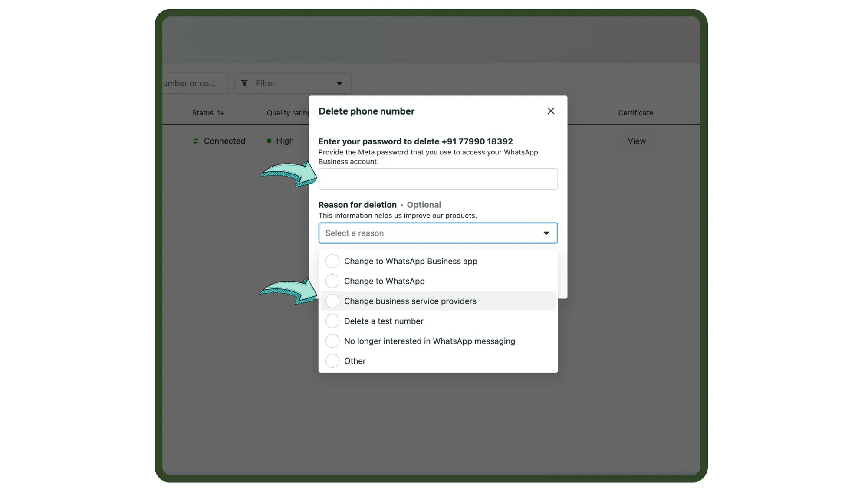
Task: Expand the Filter dropdown
Action: pyautogui.click(x=339, y=83)
